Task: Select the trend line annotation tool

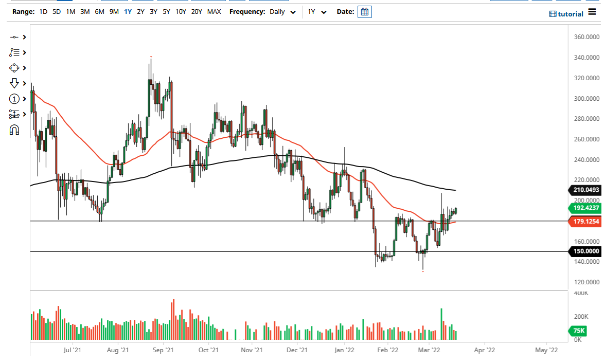Action: [14, 52]
